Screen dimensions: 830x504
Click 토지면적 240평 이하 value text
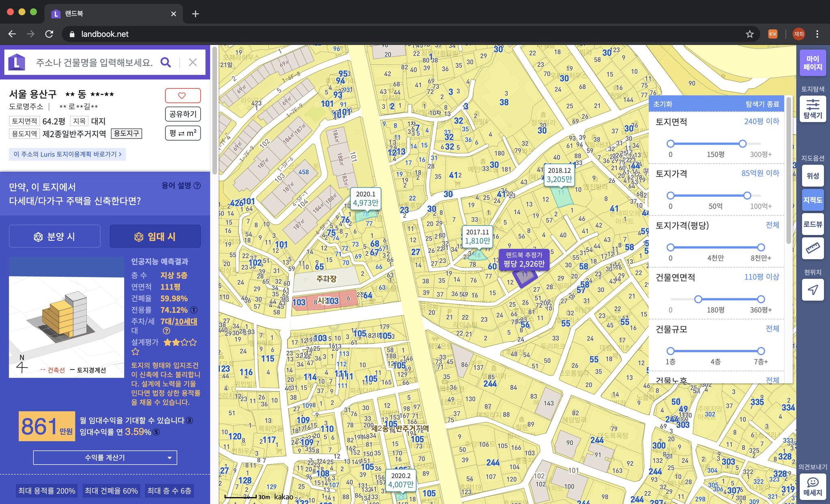click(761, 122)
